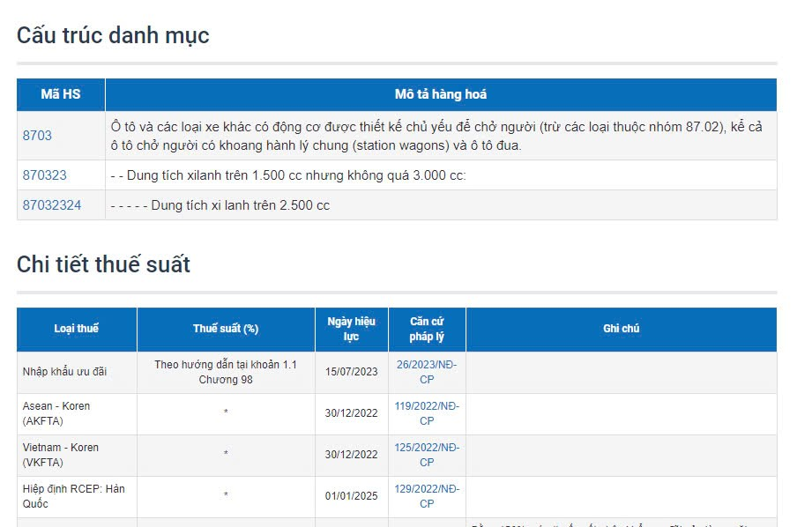
Task: Open decree 26/2023/NĐ-CP link
Action: pos(427,372)
